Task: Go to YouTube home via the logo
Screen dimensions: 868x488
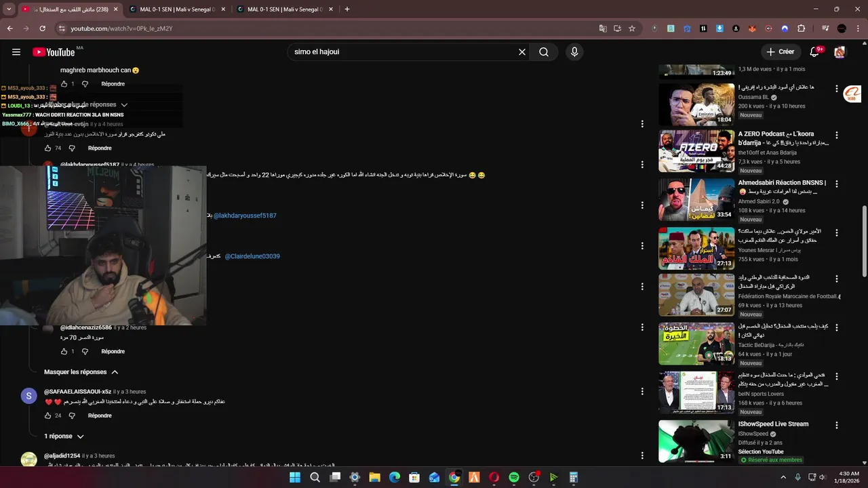Action: click(54, 52)
